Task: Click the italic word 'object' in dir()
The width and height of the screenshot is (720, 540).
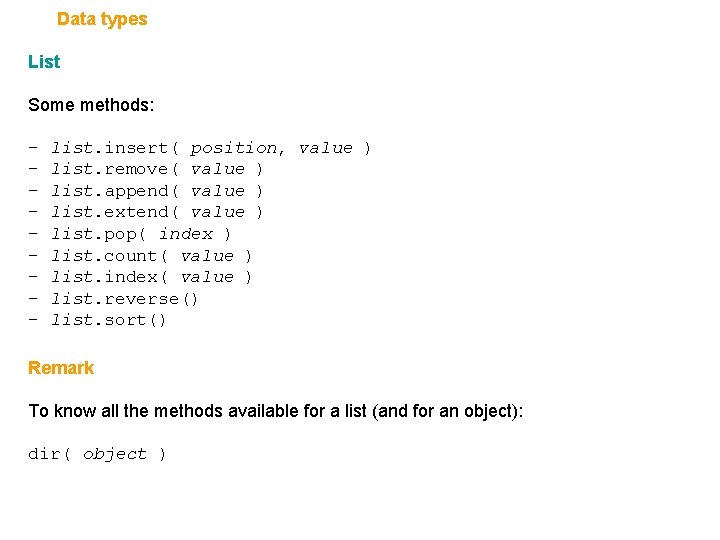Action: (115, 454)
